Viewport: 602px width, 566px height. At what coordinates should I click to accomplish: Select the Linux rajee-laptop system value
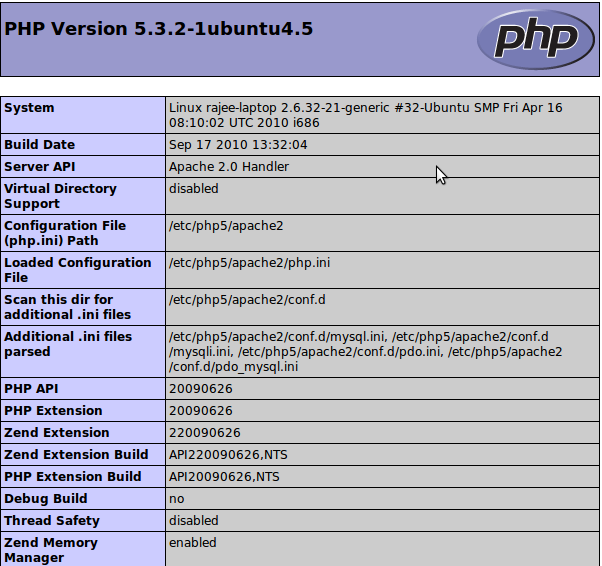coord(366,115)
